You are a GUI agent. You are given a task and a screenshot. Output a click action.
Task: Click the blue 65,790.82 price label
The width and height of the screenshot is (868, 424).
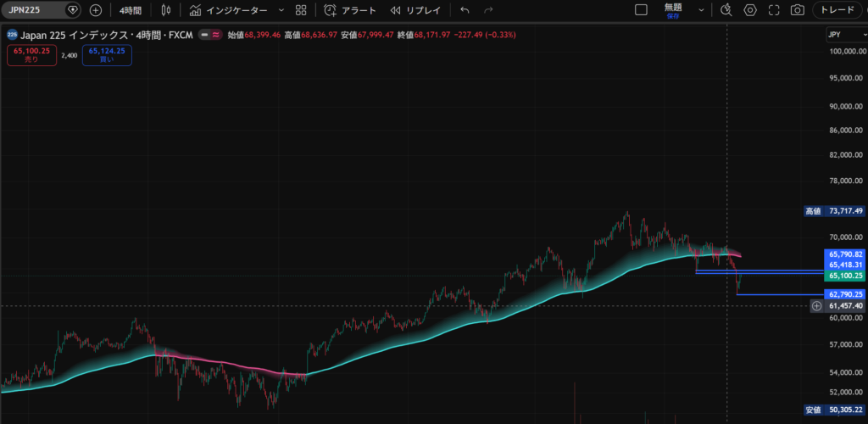coord(845,254)
